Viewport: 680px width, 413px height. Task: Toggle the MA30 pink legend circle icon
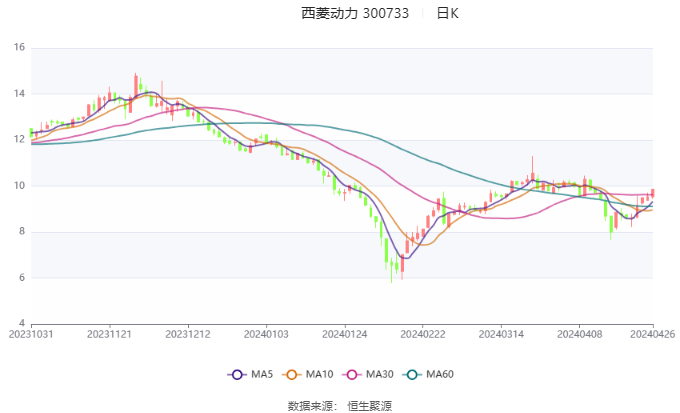click(352, 374)
